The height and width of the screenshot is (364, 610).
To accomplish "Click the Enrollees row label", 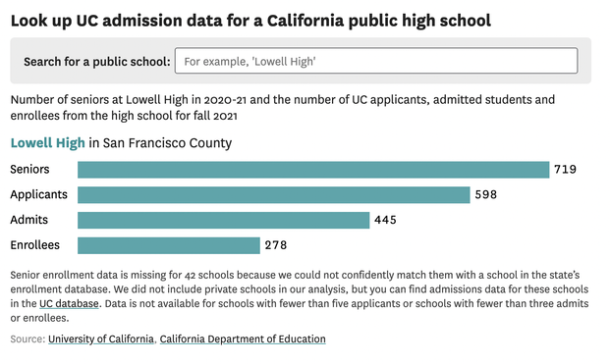I will click(x=35, y=245).
